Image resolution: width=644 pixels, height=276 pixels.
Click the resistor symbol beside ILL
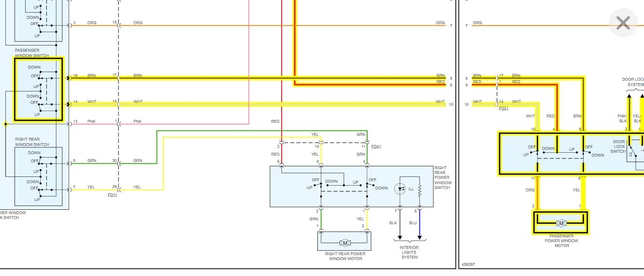[x=419, y=189]
